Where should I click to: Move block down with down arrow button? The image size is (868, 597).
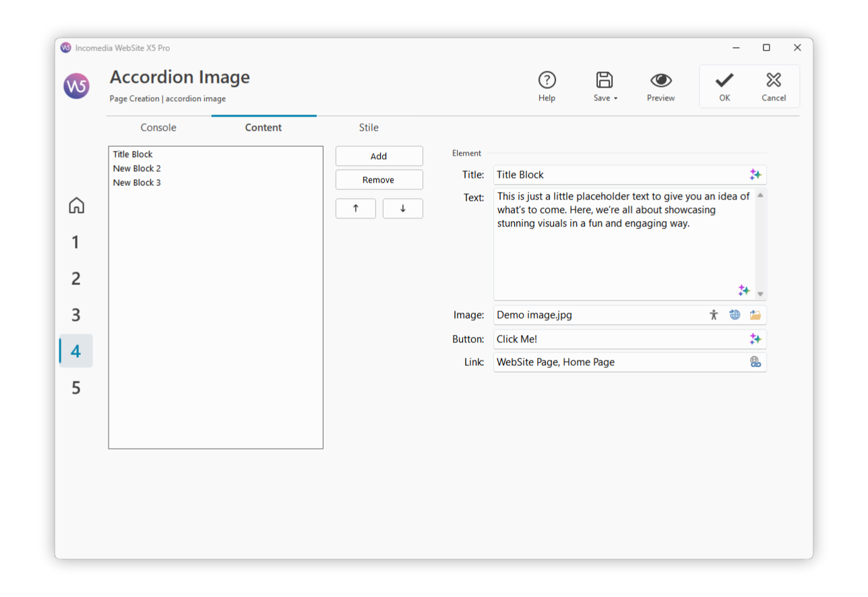(402, 208)
